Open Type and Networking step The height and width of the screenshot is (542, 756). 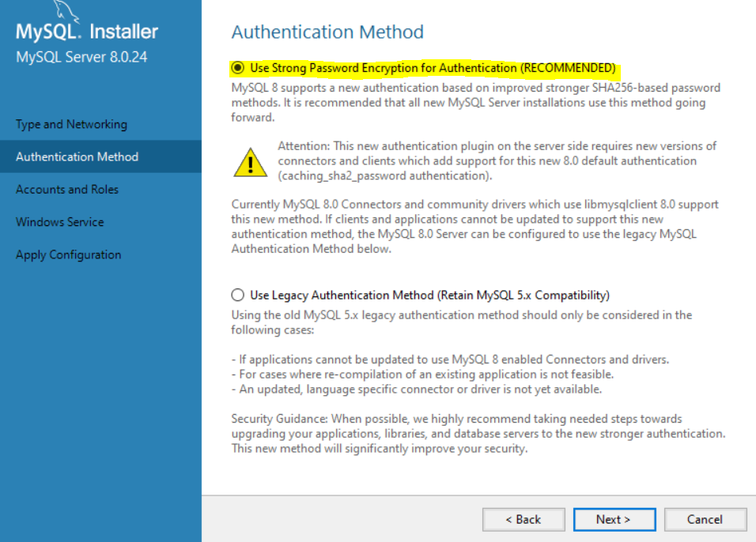(71, 124)
